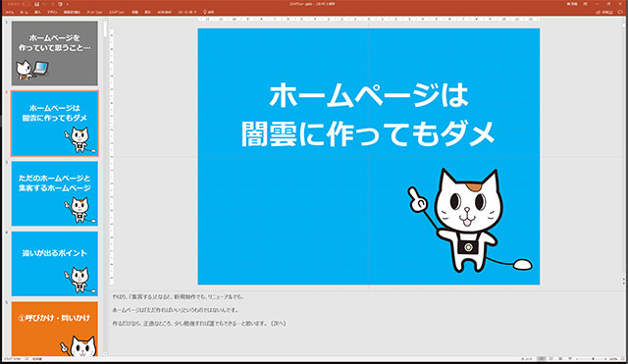Click the zoom slider handle in status bar

coord(593,359)
